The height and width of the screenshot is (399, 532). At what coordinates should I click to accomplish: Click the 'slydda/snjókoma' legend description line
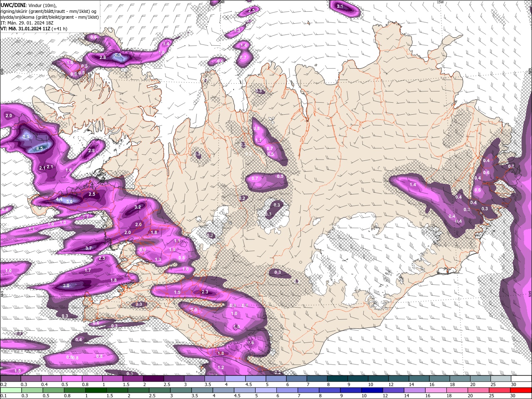point(49,17)
